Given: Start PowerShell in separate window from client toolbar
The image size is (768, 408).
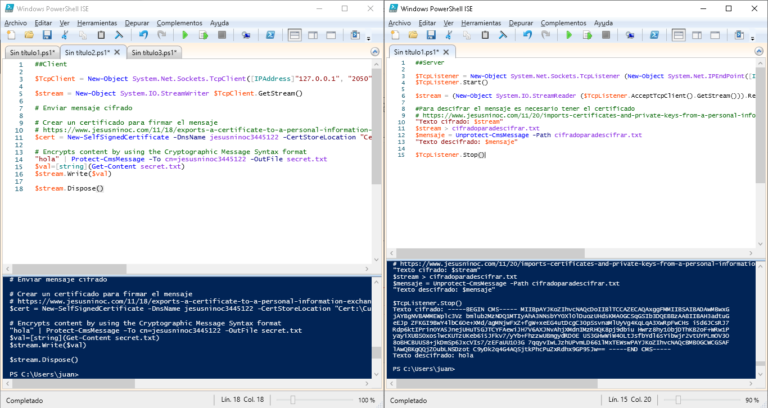Looking at the screenshot, I should click(271, 35).
